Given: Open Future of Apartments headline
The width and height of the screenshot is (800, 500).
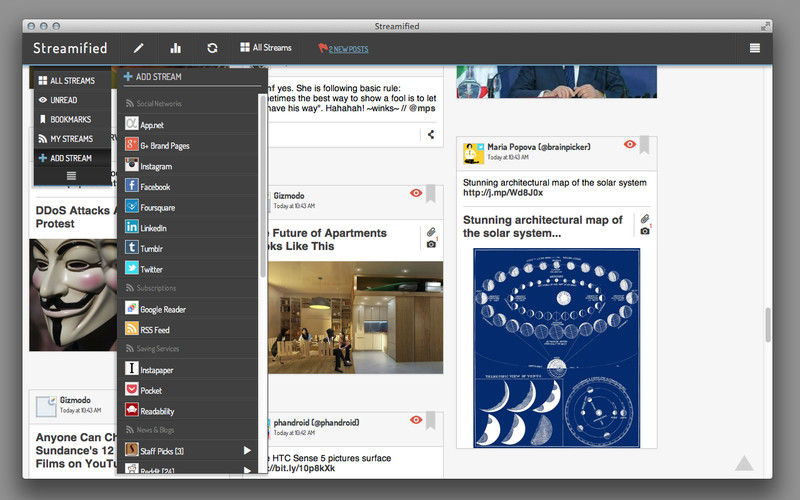Looking at the screenshot, I should [x=326, y=240].
